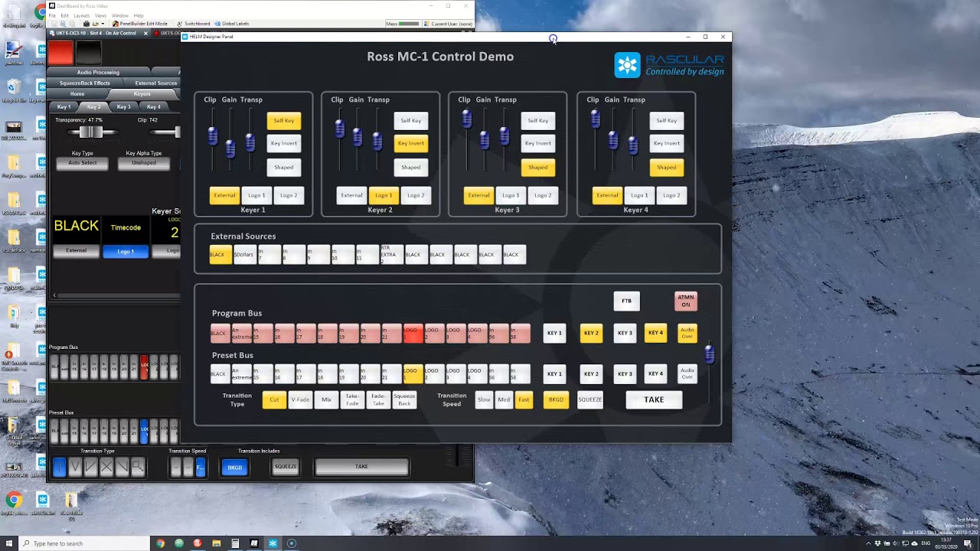Set transition speed to Med
Viewport: 980px width, 551px height.
[504, 399]
